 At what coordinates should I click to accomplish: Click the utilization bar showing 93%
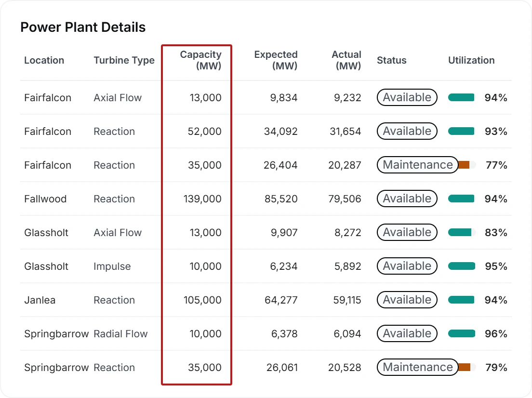pyautogui.click(x=462, y=132)
